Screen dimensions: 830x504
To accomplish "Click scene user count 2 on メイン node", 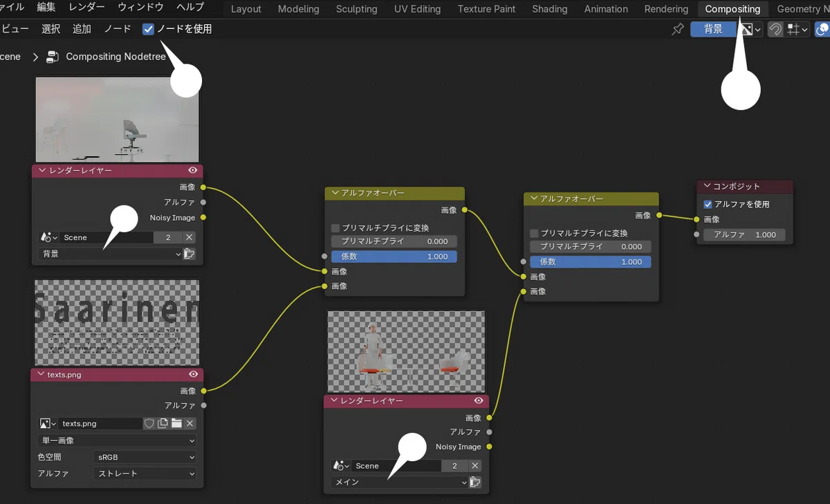I will (x=454, y=466).
